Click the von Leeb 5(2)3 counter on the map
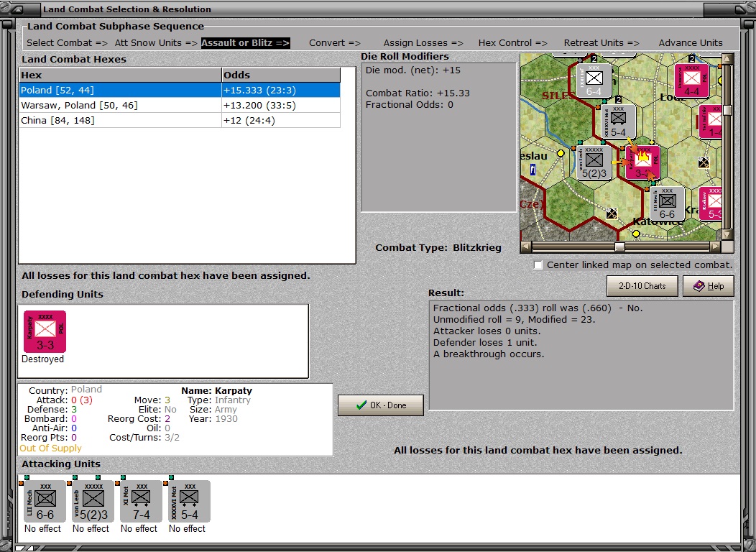Viewport: 756px width, 552px height. [594, 162]
